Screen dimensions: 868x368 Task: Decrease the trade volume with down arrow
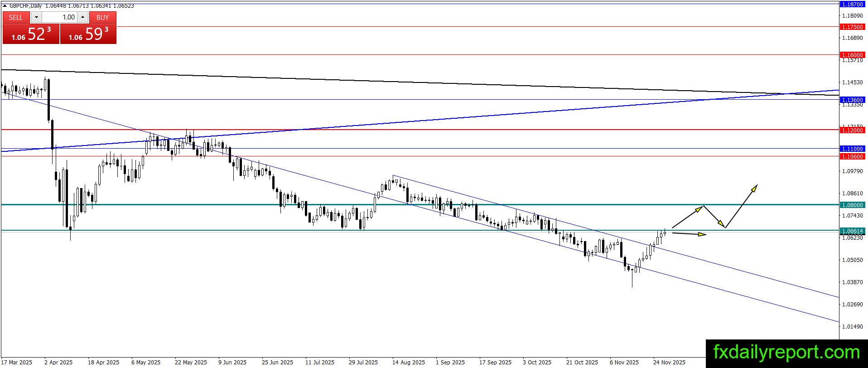point(37,17)
